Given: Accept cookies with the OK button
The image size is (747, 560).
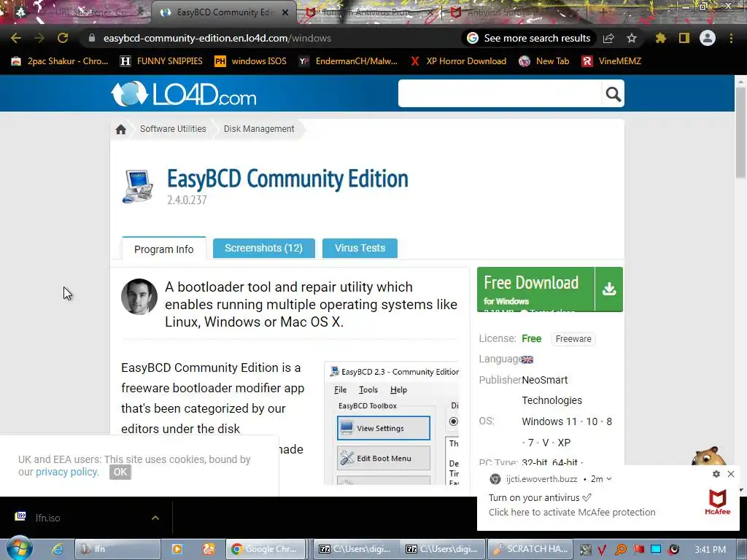Looking at the screenshot, I should 120,472.
